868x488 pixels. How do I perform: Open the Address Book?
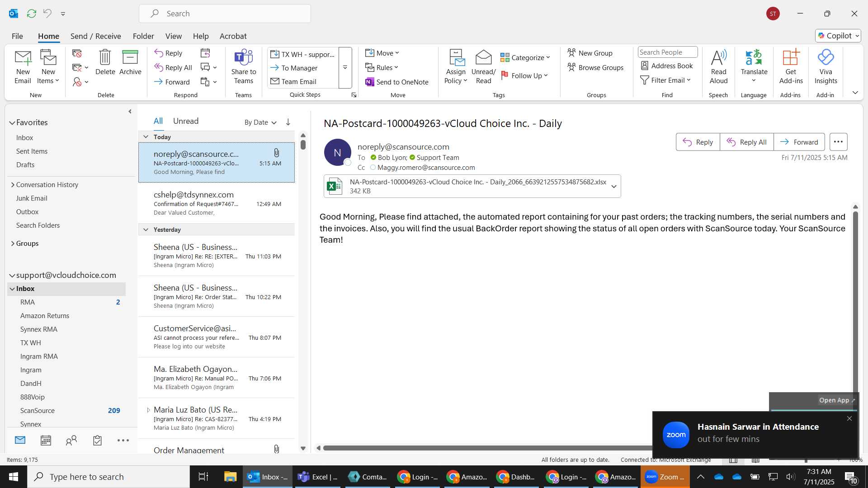pyautogui.click(x=667, y=66)
